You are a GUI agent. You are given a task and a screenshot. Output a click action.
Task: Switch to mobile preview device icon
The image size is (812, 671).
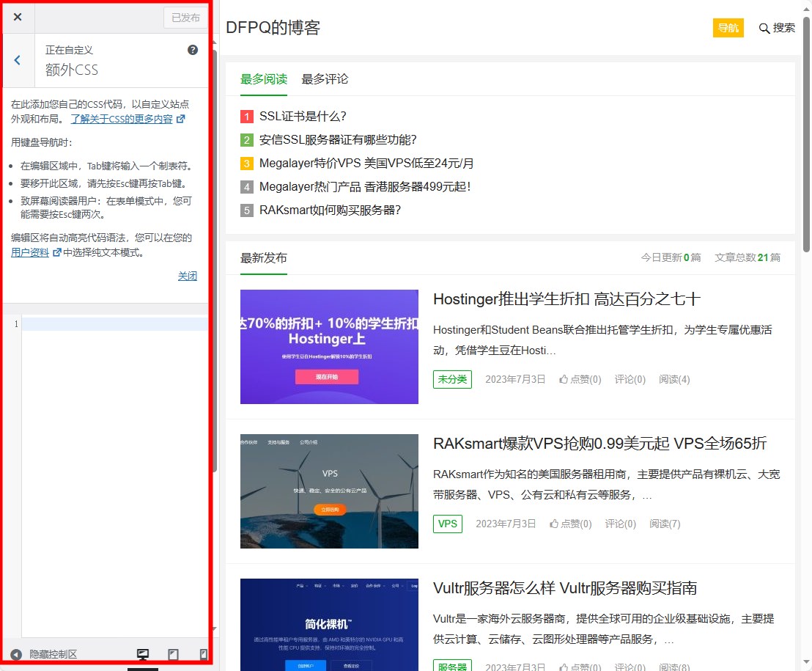pos(203,654)
